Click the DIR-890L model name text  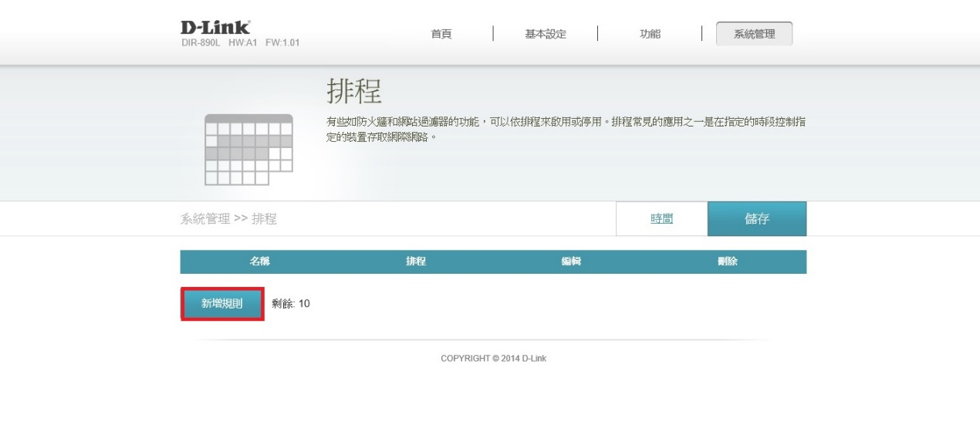tap(201, 42)
